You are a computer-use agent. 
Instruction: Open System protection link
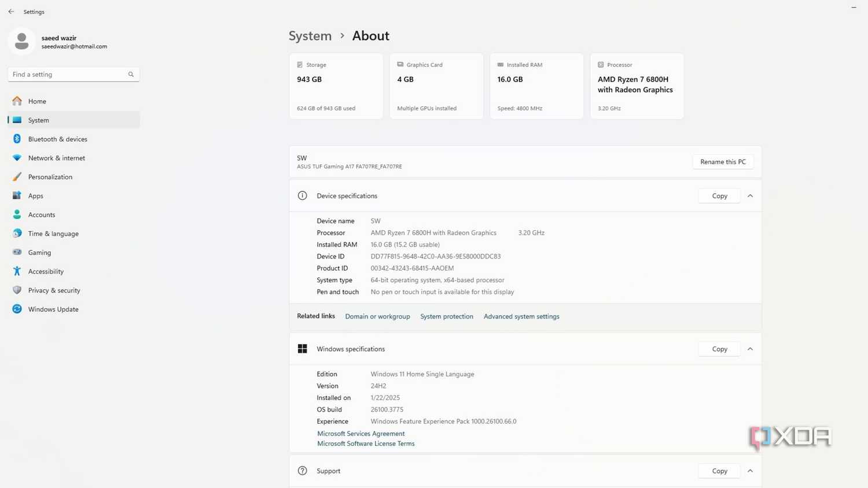click(447, 317)
